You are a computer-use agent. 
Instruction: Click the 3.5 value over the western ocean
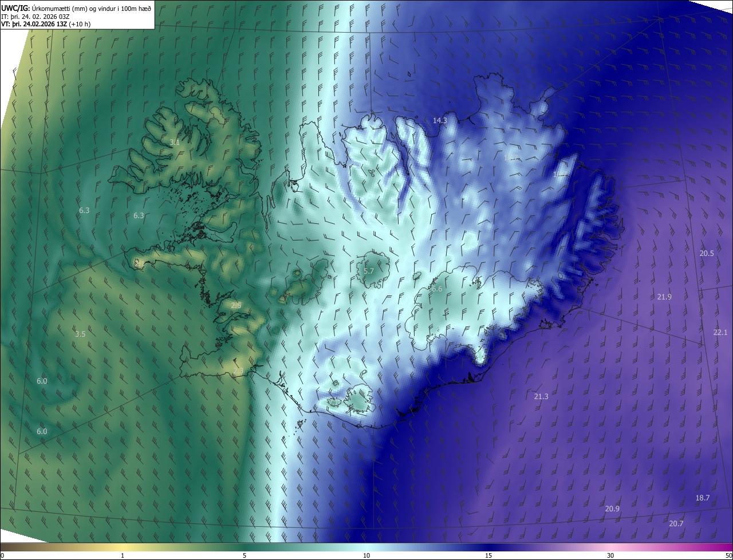coord(80,334)
